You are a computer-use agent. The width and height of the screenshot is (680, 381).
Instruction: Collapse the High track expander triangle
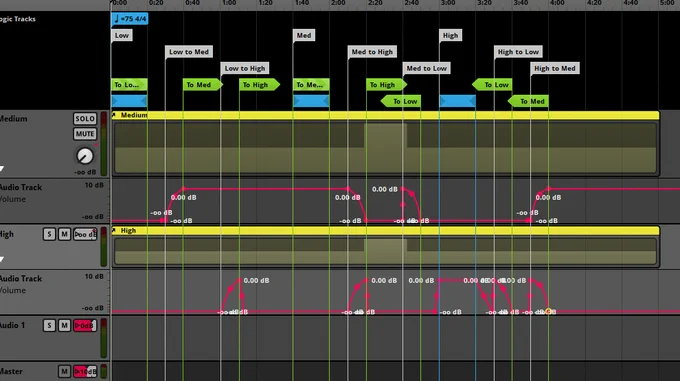[x=2, y=259]
